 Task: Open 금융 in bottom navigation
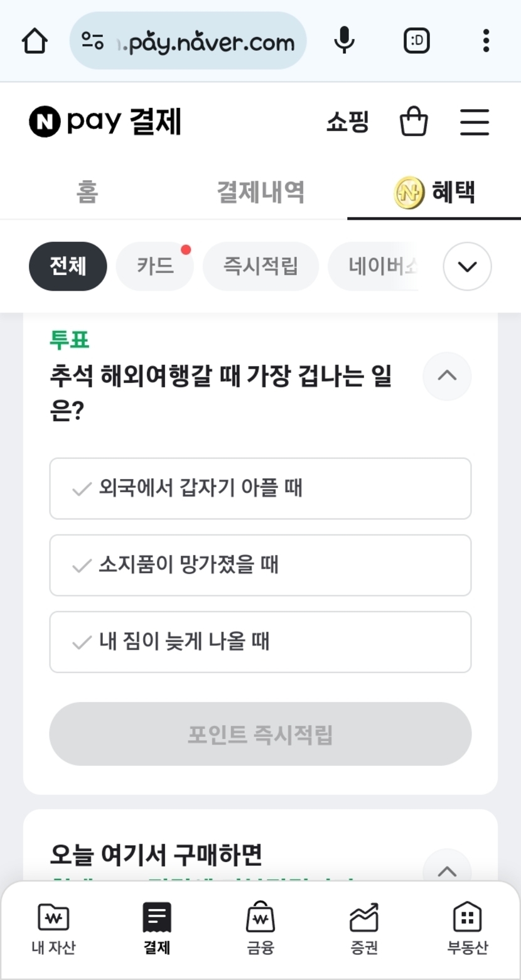tap(260, 929)
